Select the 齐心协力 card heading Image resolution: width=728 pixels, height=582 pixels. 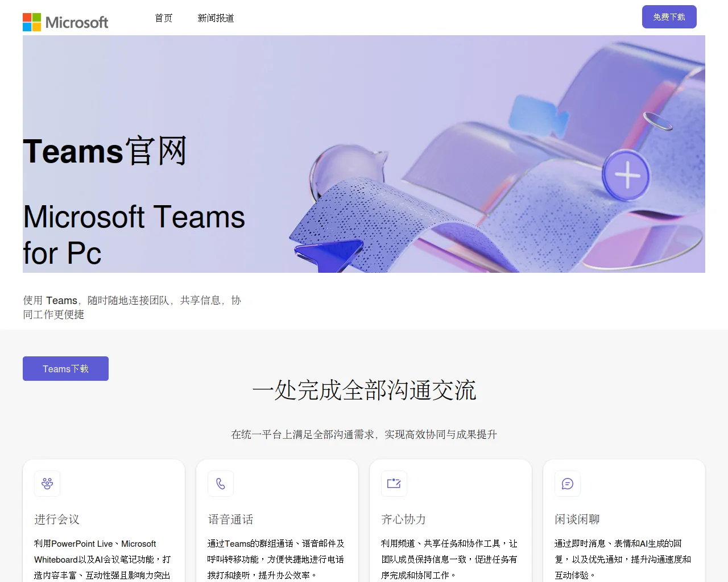[403, 519]
